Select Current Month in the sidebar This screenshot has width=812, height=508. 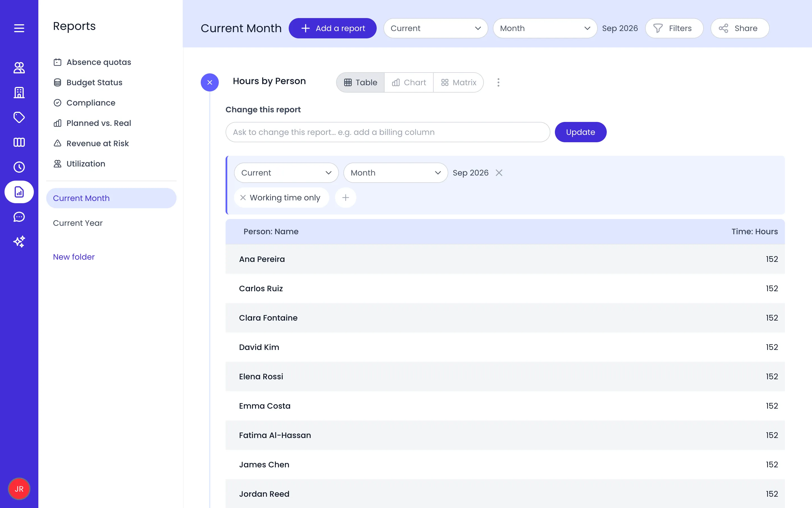click(x=111, y=198)
